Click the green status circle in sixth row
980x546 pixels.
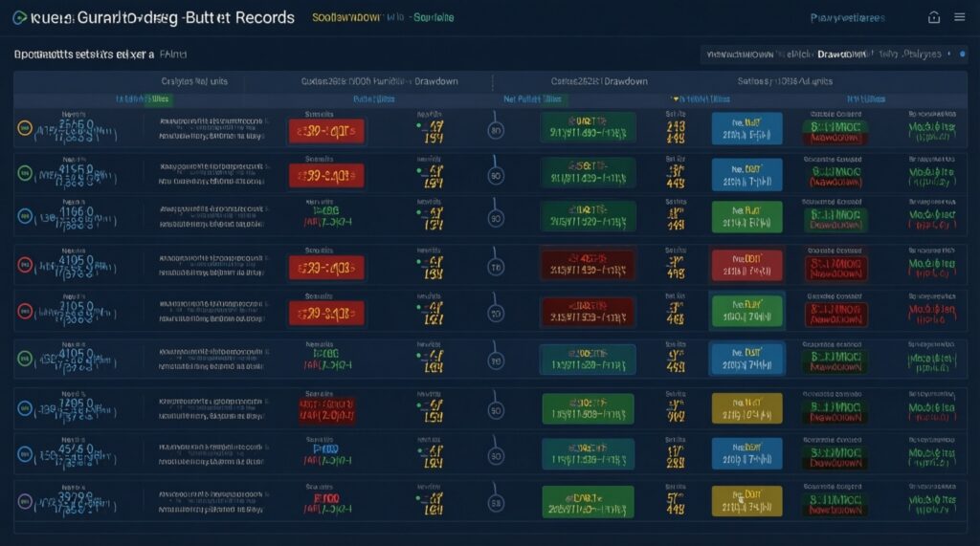24,359
